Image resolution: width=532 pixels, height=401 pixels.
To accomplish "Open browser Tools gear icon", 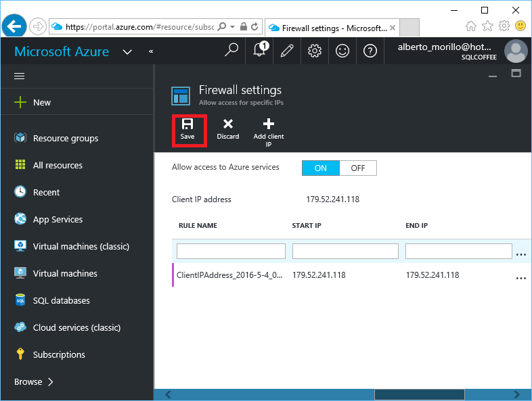I will coord(504,26).
